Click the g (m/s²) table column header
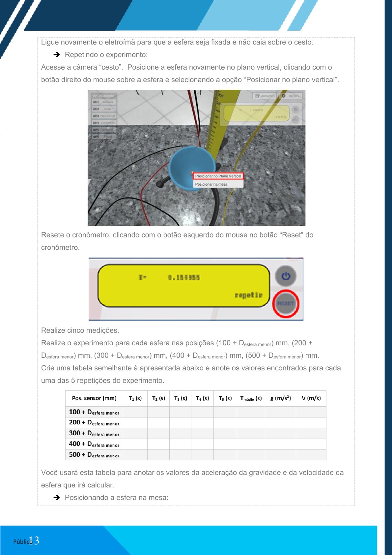The image size is (392, 555). (x=280, y=398)
